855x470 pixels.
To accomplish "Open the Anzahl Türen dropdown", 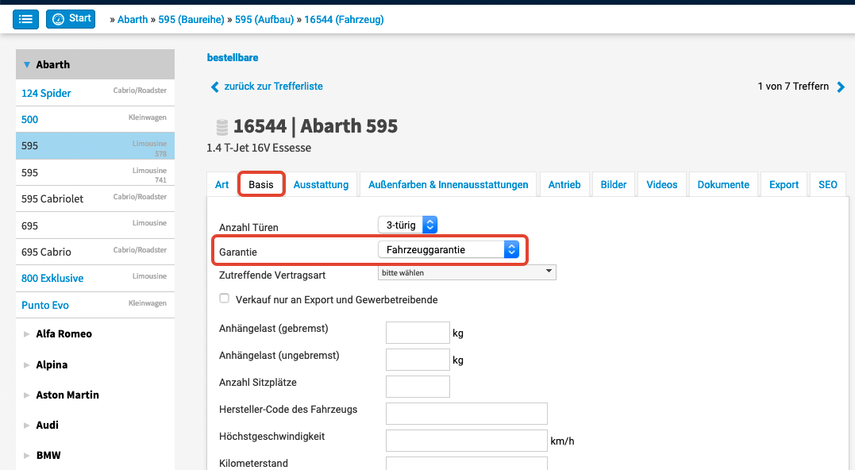I will [408, 225].
